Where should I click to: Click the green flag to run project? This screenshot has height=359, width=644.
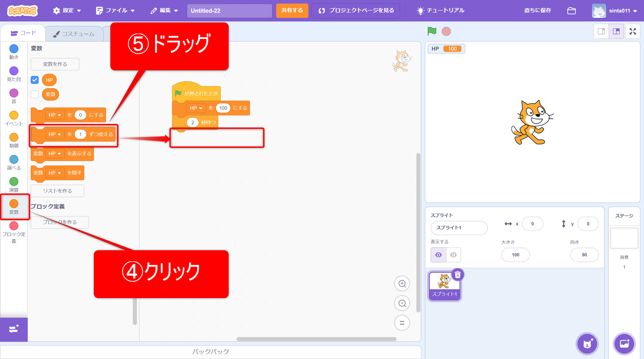[432, 31]
